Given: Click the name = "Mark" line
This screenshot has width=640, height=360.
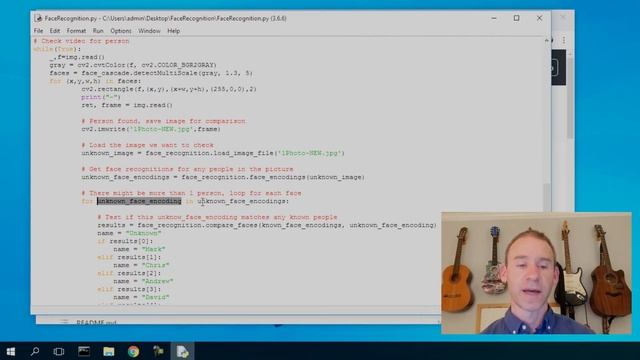Looking at the screenshot, I should pos(139,249).
